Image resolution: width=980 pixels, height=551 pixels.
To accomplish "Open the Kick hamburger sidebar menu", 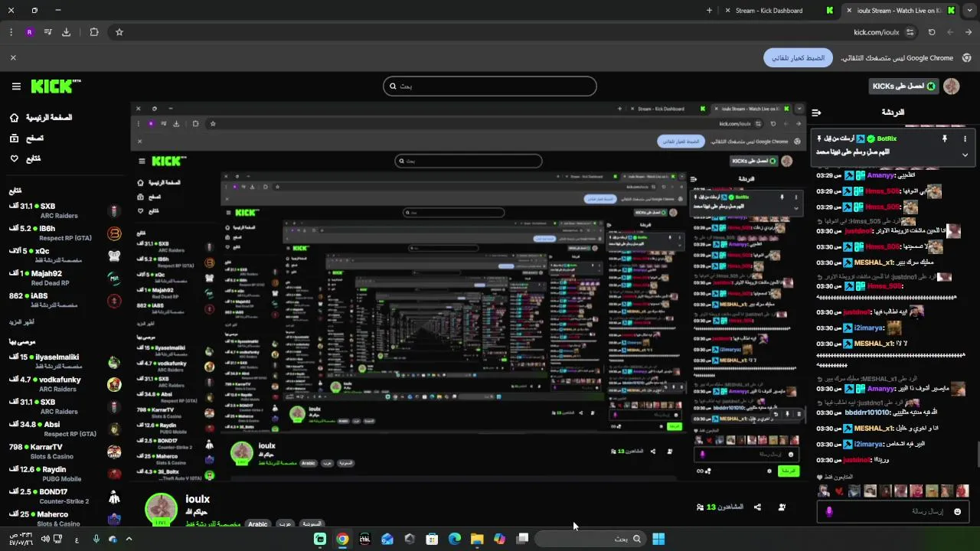I will [16, 86].
